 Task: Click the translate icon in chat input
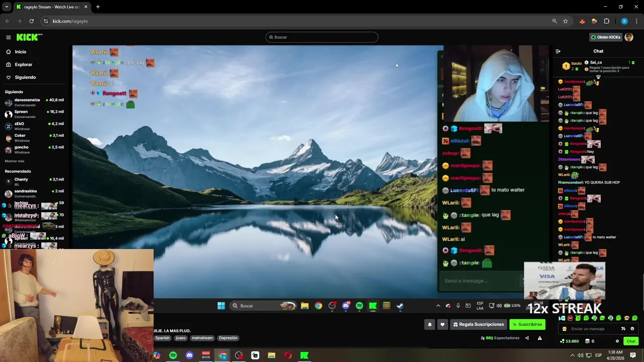click(623, 329)
